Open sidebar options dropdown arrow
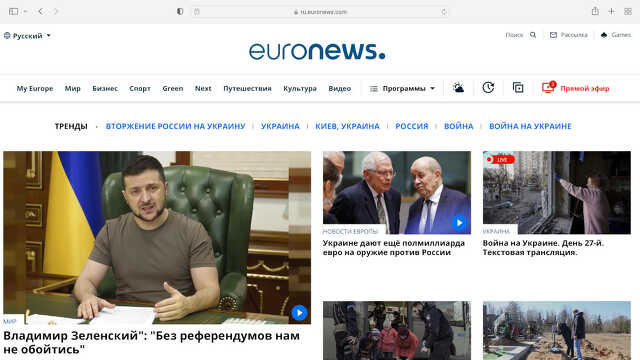The width and height of the screenshot is (640, 360). (x=25, y=11)
